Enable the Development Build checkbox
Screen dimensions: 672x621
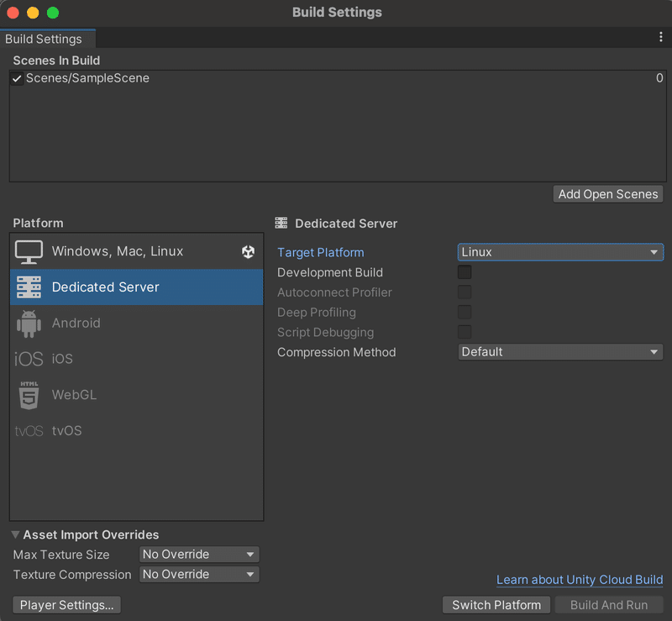click(465, 272)
